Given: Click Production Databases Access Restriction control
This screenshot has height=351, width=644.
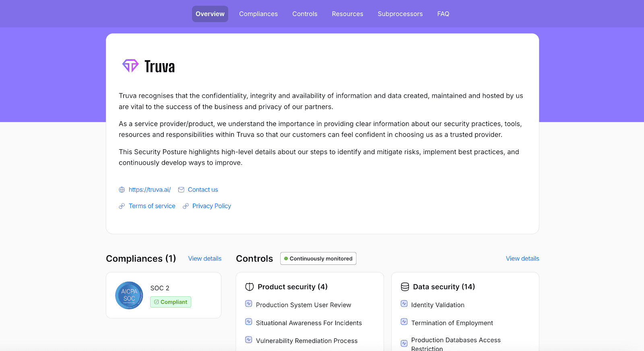Looking at the screenshot, I should [456, 344].
